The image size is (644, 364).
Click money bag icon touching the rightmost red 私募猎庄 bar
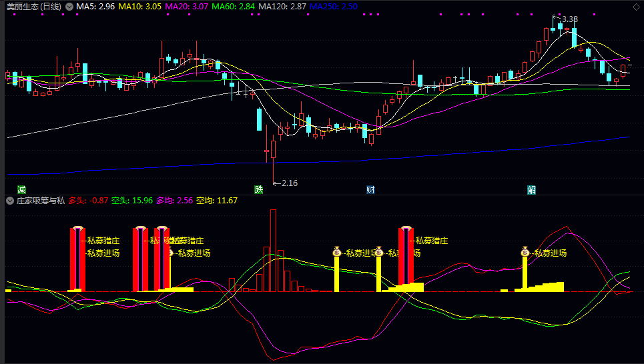tap(378, 251)
